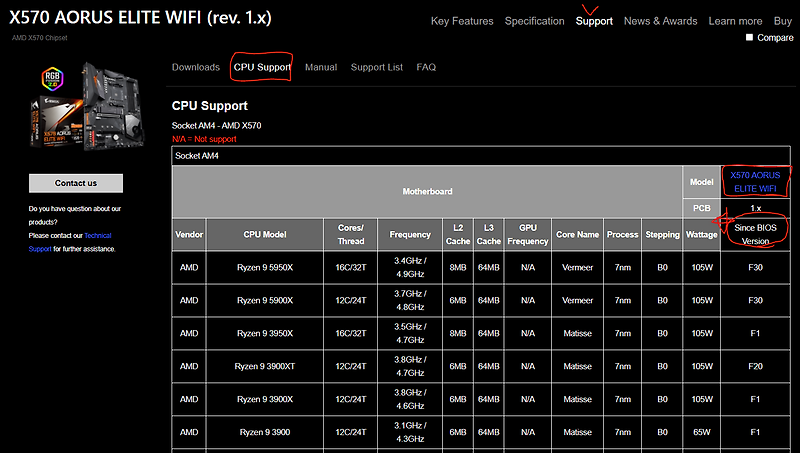Click the Motherboard header cell
The height and width of the screenshot is (453, 800).
click(428, 191)
